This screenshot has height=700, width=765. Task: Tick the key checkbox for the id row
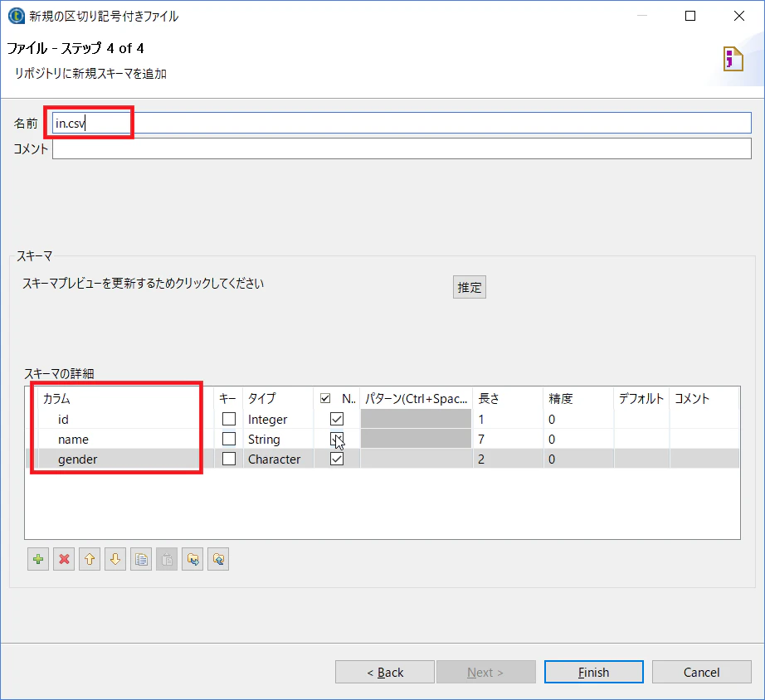point(229,419)
